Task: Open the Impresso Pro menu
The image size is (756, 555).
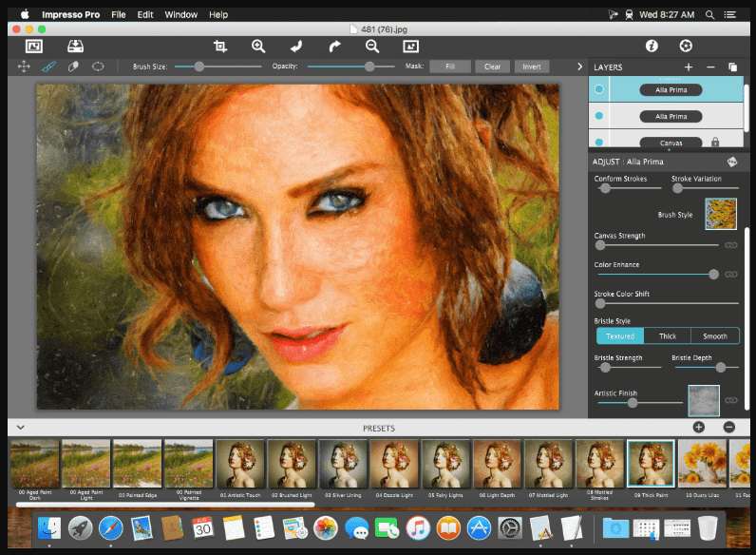Action: tap(71, 14)
